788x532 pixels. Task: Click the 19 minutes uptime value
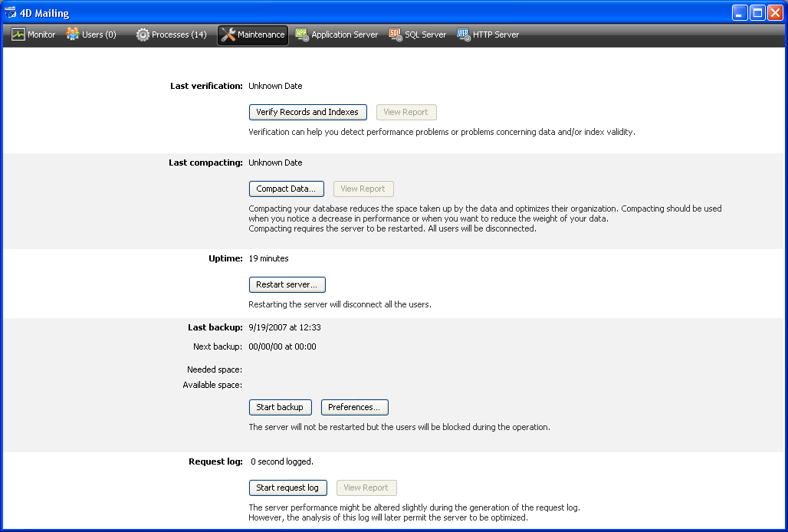pyautogui.click(x=268, y=258)
